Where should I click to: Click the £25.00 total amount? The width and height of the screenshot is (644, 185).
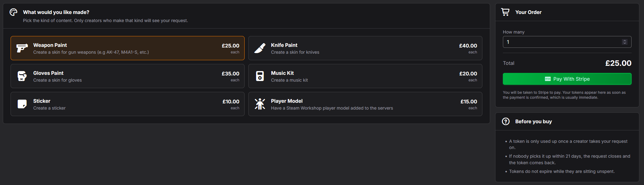(x=618, y=63)
